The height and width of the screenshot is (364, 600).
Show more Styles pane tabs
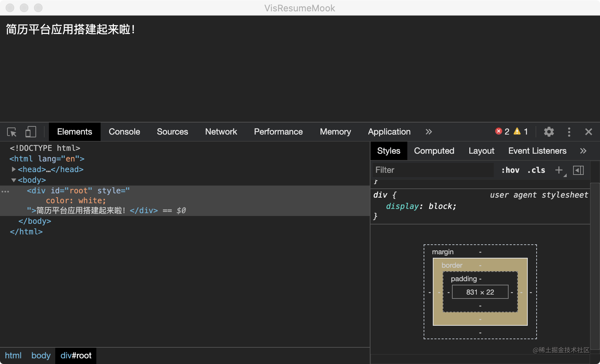[x=583, y=151]
